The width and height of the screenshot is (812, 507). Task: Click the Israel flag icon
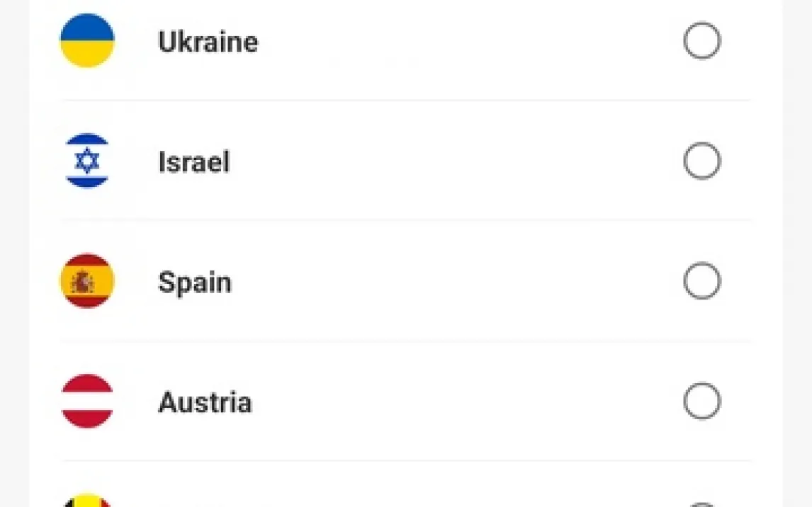86,161
